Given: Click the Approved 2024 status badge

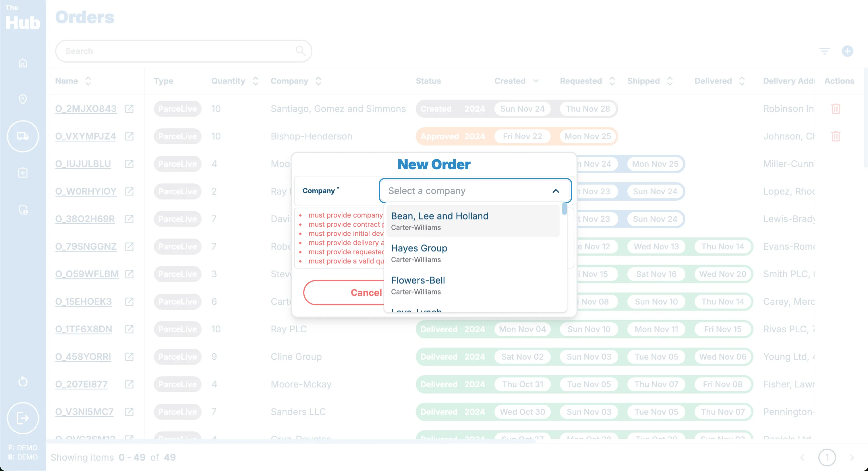Looking at the screenshot, I should (x=453, y=136).
